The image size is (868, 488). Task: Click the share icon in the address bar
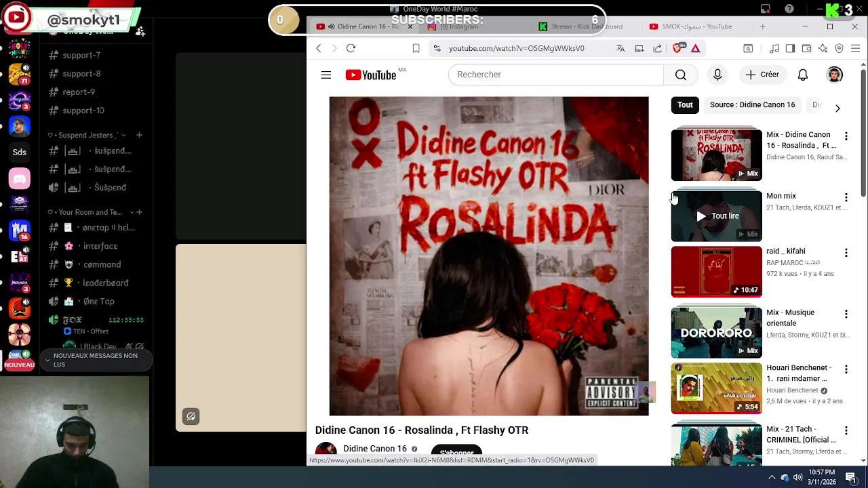[657, 48]
